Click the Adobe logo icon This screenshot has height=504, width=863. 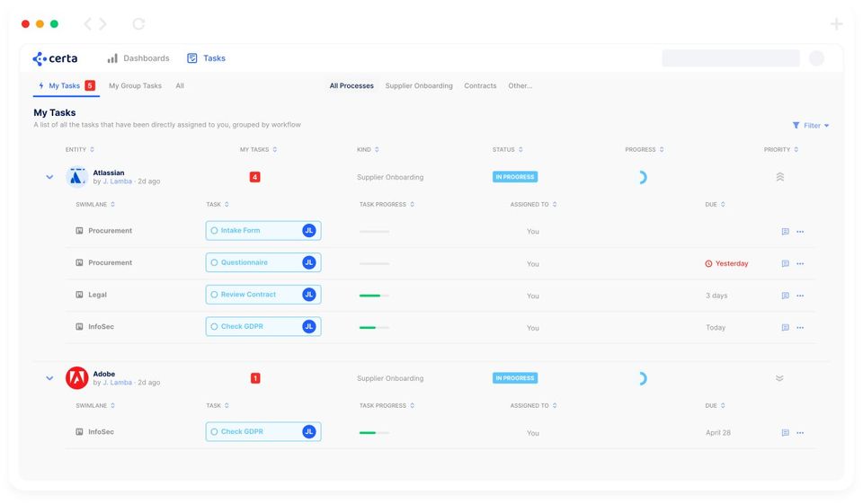(x=76, y=378)
